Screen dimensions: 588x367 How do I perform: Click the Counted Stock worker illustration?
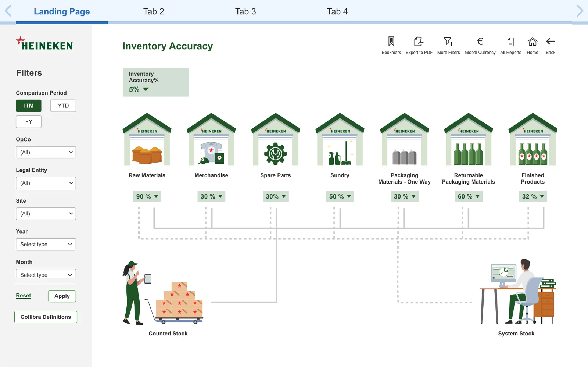coord(163,293)
